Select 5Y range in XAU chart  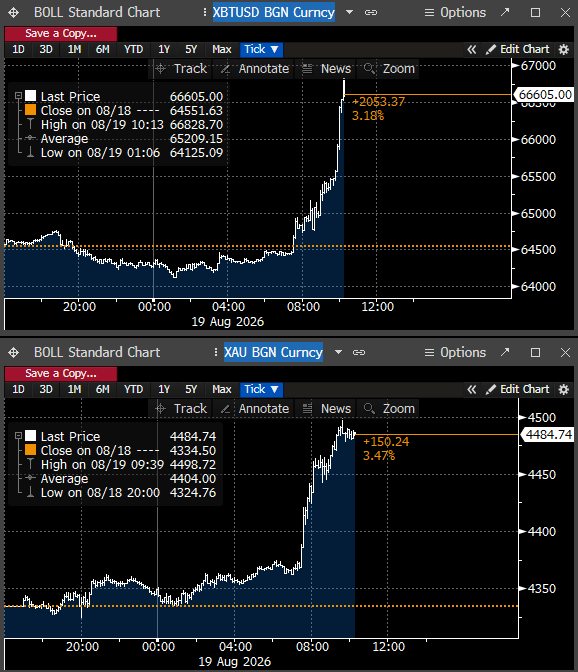tap(191, 389)
